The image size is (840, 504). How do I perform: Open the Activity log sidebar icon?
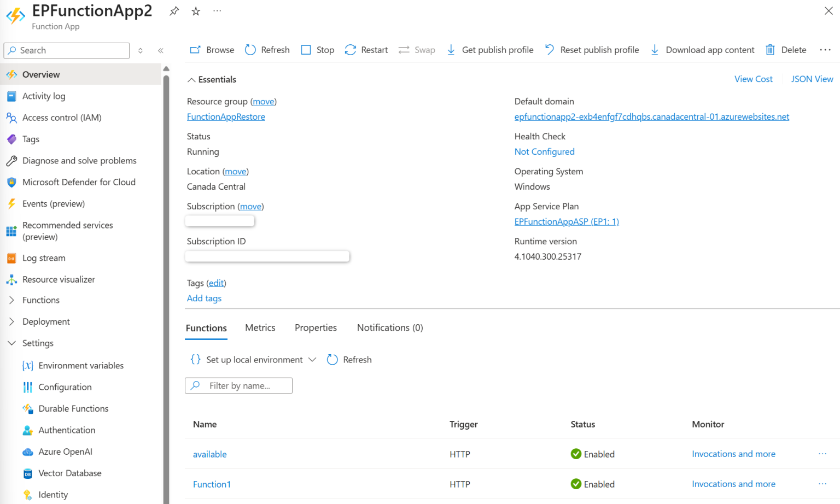click(x=12, y=96)
